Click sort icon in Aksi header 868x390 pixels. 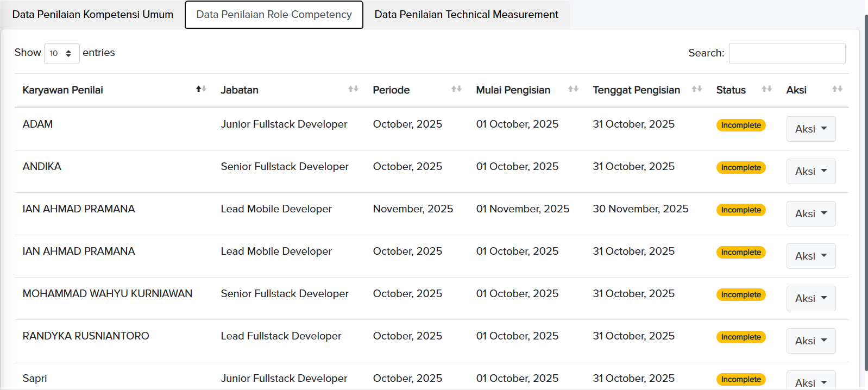click(x=837, y=89)
